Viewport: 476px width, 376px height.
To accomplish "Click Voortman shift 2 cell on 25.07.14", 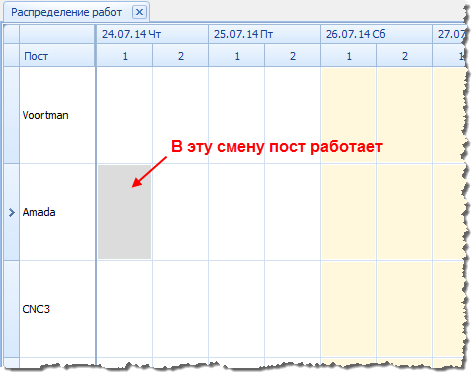I will point(292,115).
